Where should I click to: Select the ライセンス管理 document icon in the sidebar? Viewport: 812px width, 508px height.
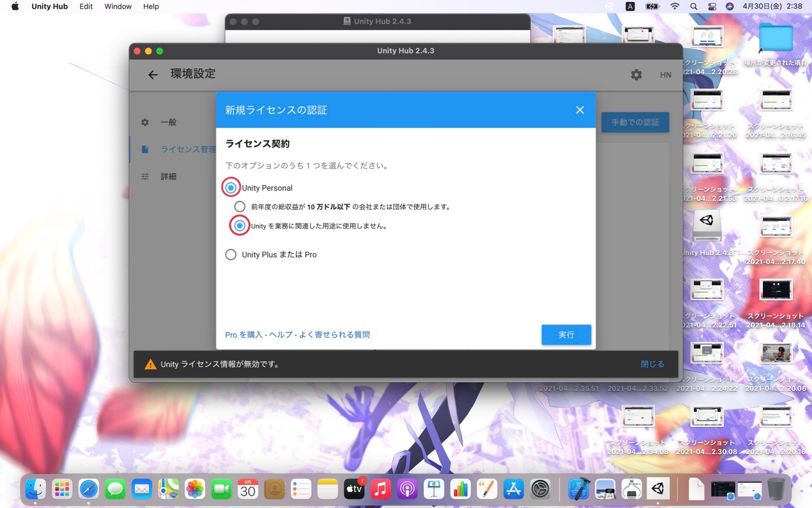click(145, 149)
